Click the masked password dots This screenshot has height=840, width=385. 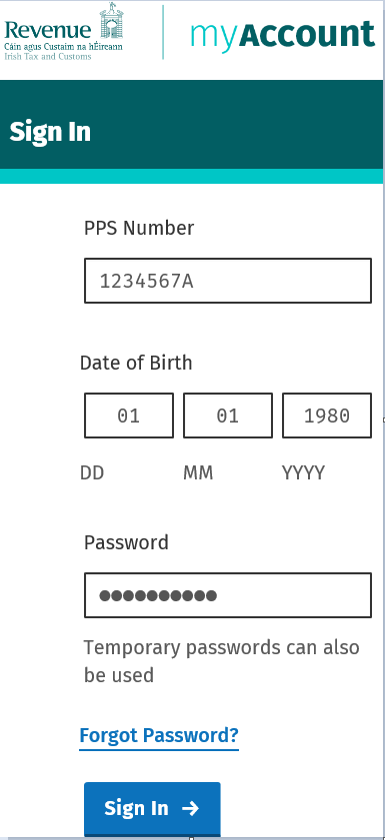tap(158, 595)
